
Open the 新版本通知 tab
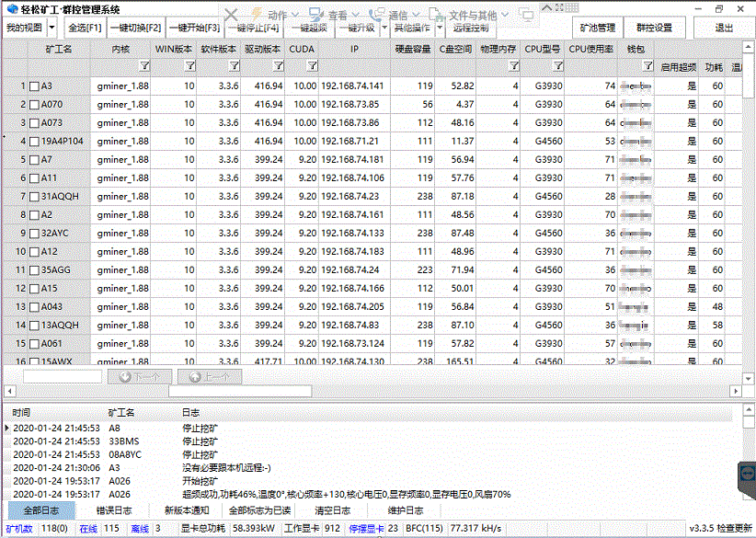pos(187,510)
